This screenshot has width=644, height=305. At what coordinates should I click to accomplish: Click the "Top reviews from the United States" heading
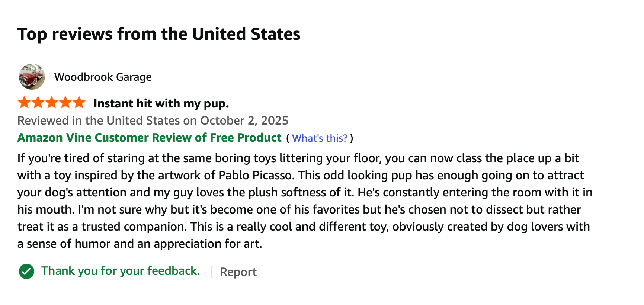pos(158,34)
